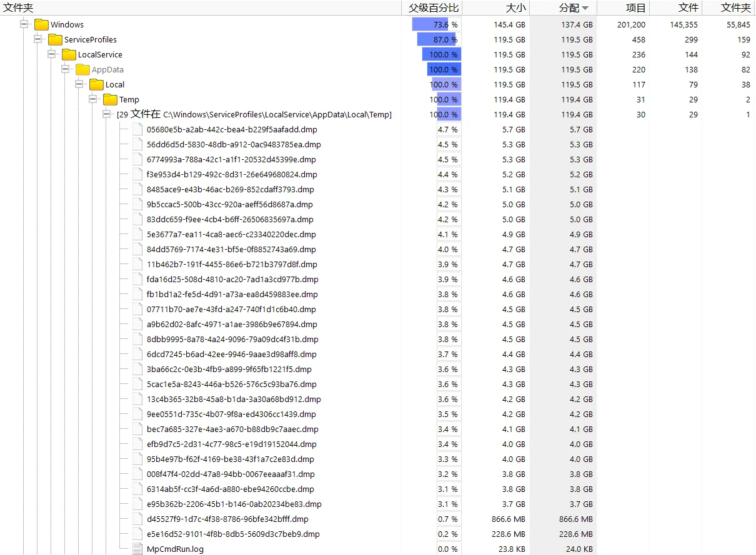756x555 pixels.
Task: Collapse the AppData tree node
Action: pos(65,69)
